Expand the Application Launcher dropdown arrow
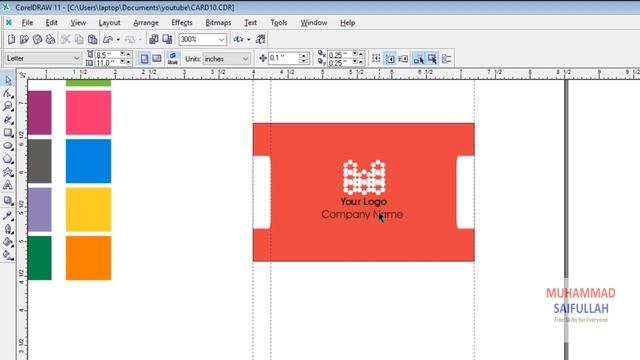640x360 pixels. [x=249, y=40]
